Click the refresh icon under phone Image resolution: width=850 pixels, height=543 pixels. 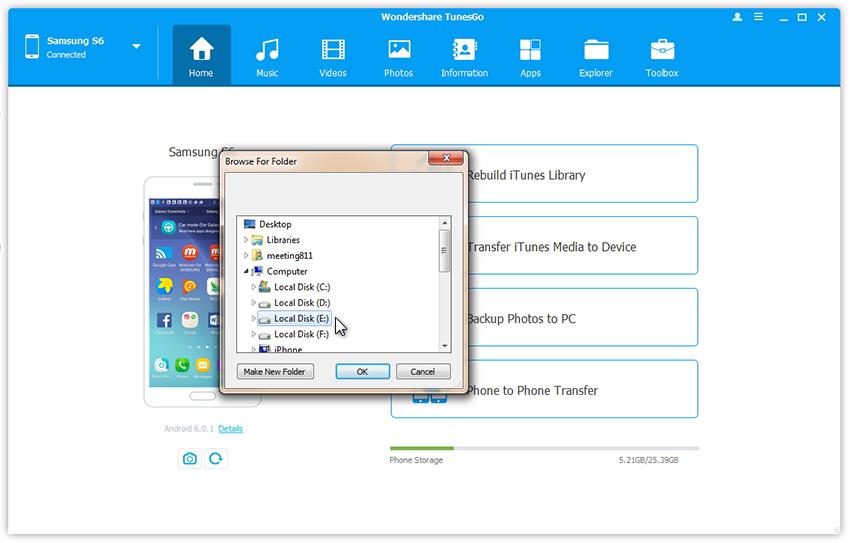coord(215,459)
